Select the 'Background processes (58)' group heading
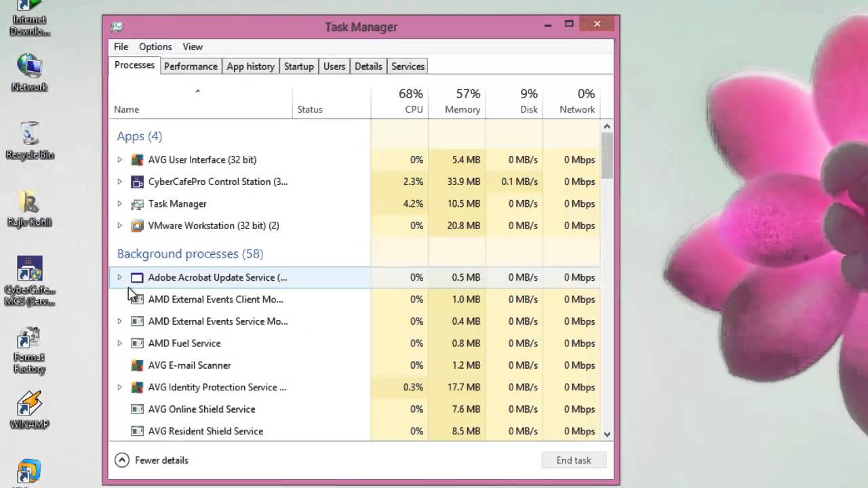This screenshot has width=868, height=488. coord(190,254)
